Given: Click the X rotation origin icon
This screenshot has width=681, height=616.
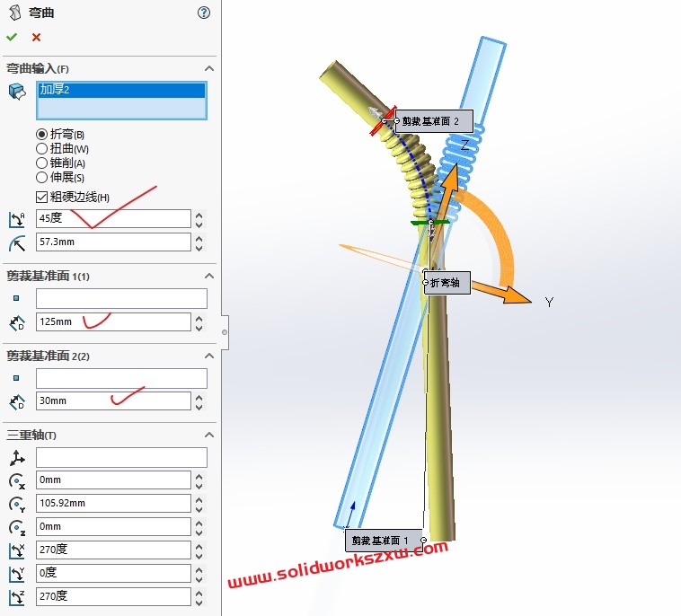Looking at the screenshot, I should 17,481.
